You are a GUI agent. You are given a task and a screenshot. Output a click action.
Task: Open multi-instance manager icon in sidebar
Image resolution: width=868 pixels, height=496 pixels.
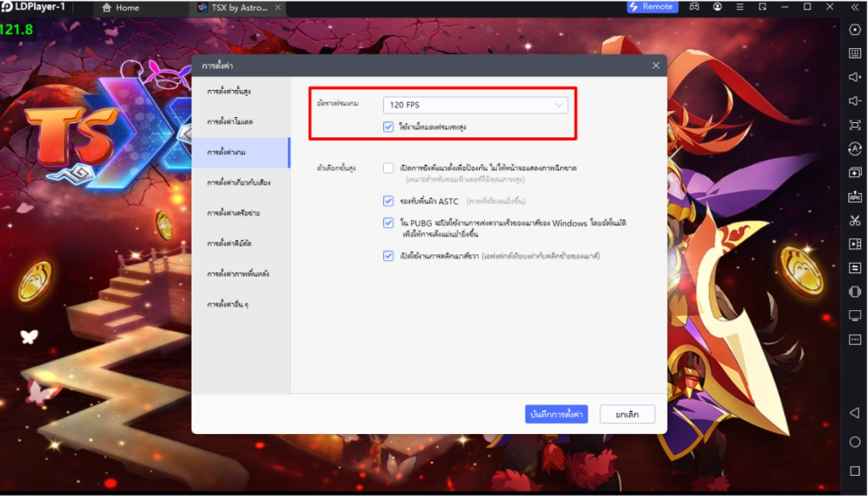[x=854, y=173]
